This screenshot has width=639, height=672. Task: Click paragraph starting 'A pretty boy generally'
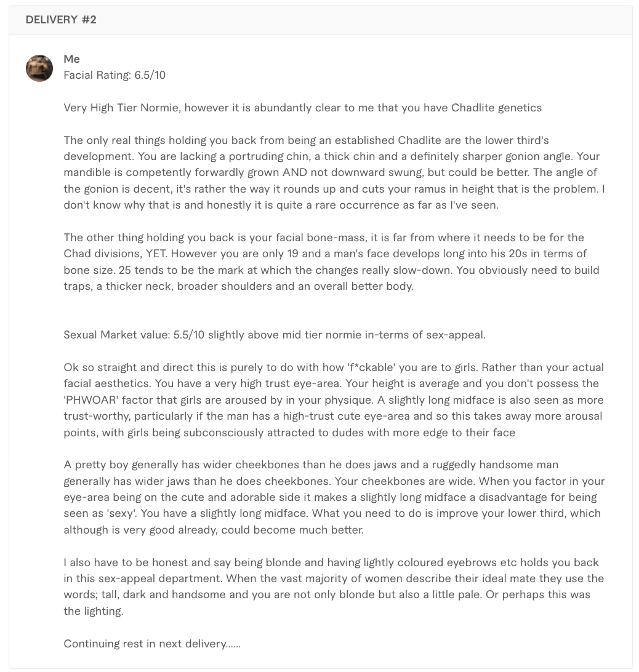point(334,497)
